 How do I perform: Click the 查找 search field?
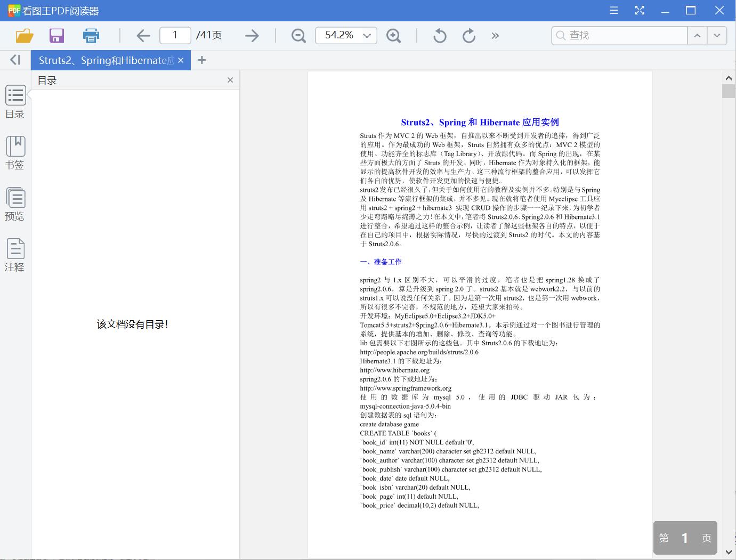coord(619,35)
